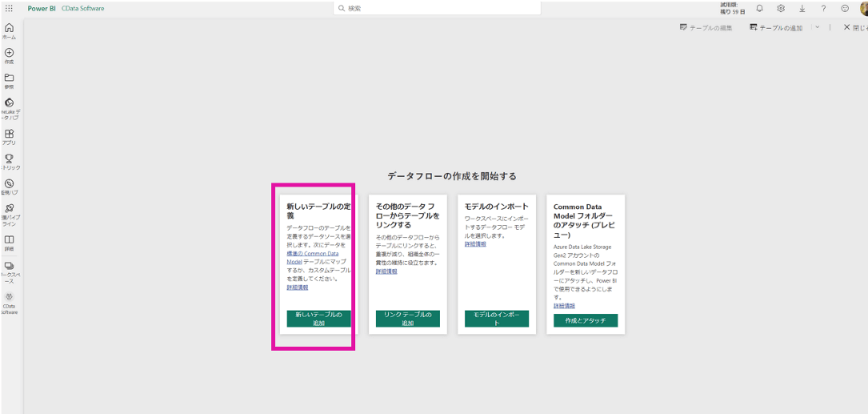This screenshot has width=868, height=414.
Task: Click テーブルの編集 in the top toolbar
Action: click(x=706, y=27)
